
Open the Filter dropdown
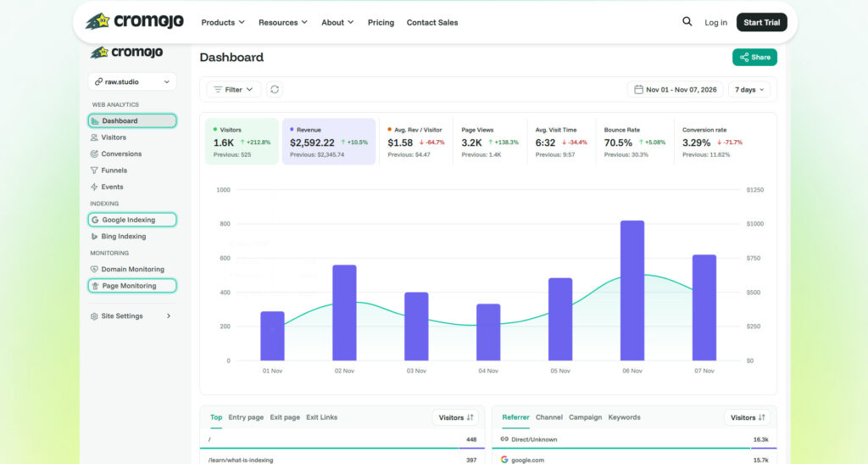234,89
